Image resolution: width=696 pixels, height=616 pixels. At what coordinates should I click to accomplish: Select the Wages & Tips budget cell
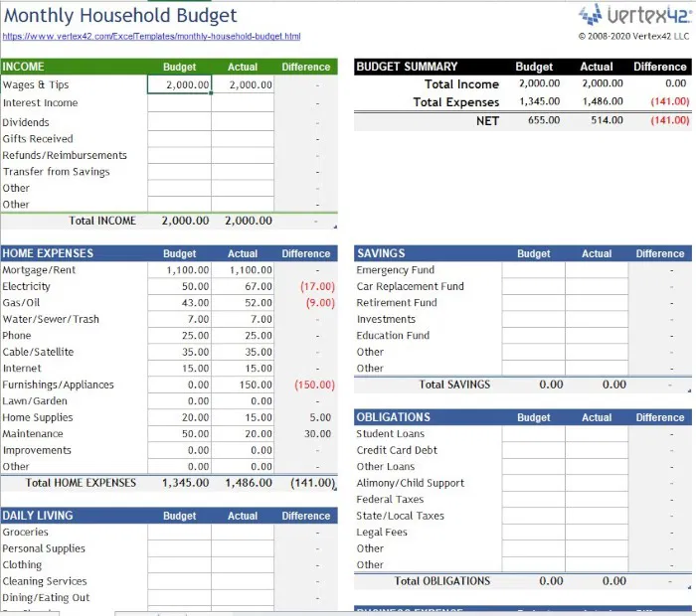click(x=179, y=84)
